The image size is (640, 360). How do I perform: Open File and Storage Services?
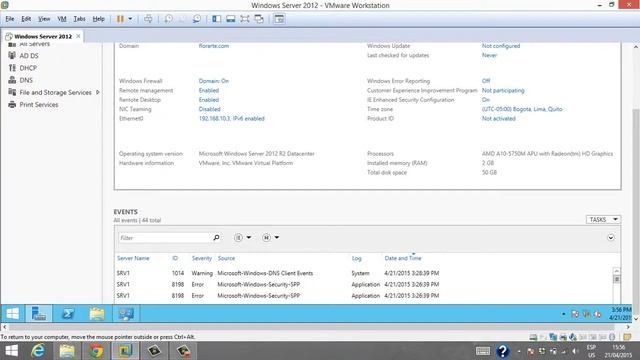(x=55, y=92)
